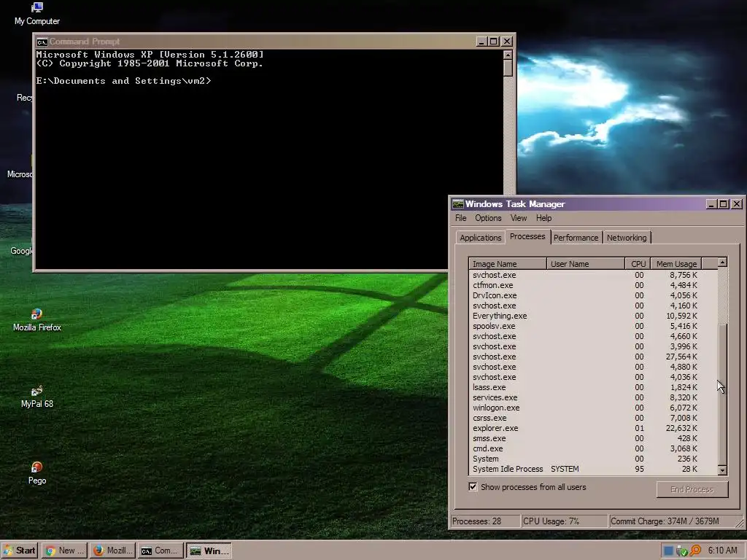
Task: Select the explorer.exe process
Action: pyautogui.click(x=592, y=428)
